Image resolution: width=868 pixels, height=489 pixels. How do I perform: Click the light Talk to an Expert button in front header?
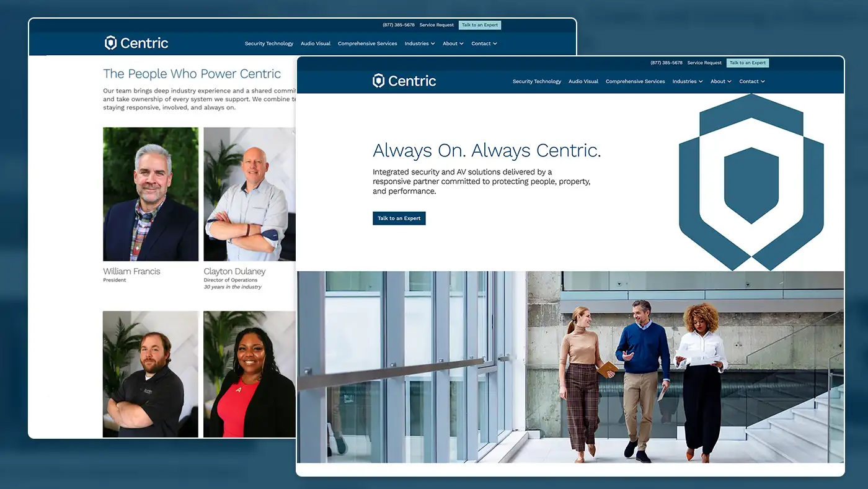click(748, 63)
